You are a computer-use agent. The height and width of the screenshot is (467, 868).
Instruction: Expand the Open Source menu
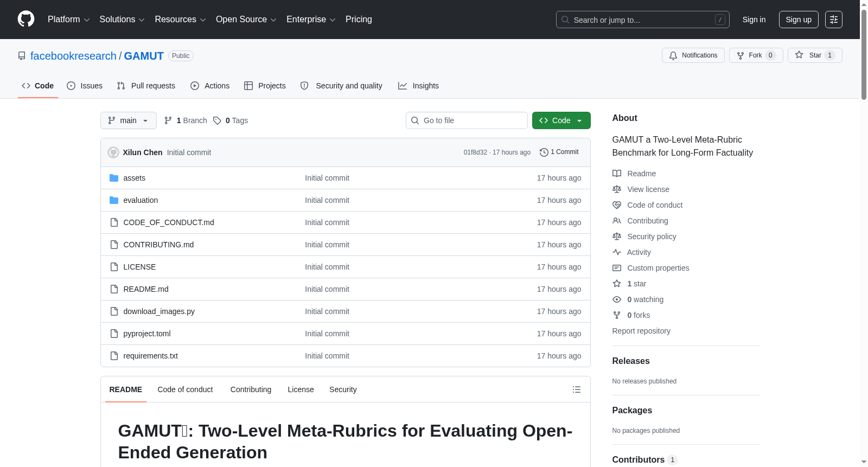246,20
